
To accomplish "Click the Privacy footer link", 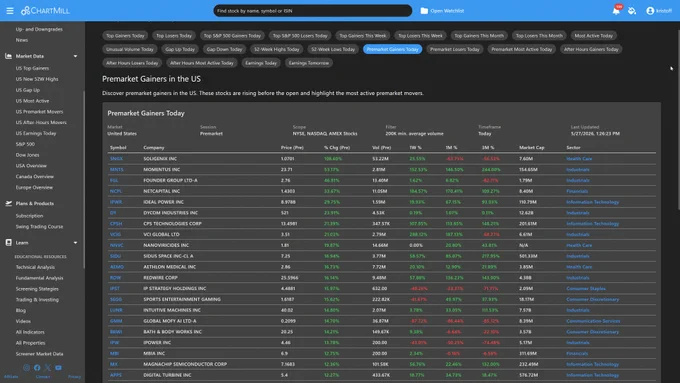I will pos(74,376).
